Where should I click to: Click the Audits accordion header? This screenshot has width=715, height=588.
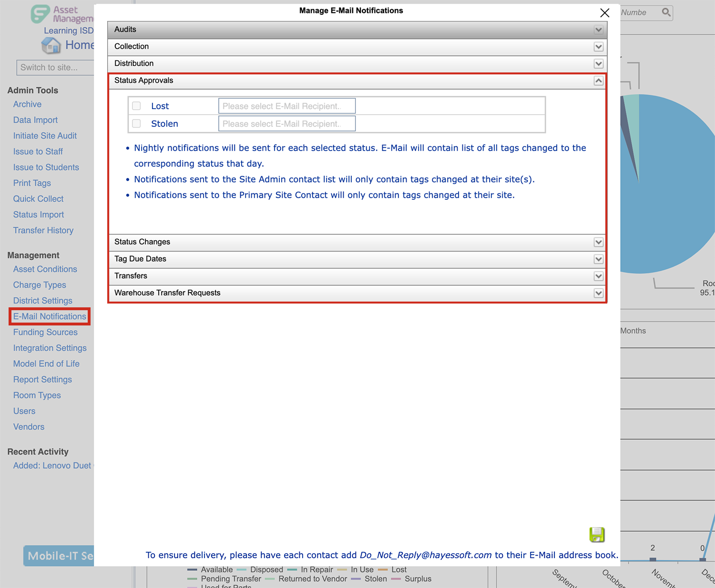[357, 30]
